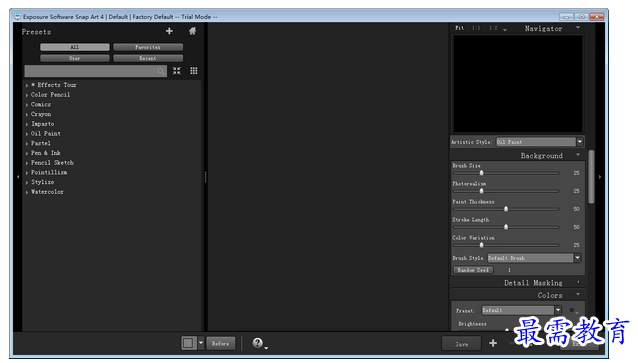638x363 pixels.
Task: Click the collapse-all arrows icon beside search
Action: tap(177, 71)
